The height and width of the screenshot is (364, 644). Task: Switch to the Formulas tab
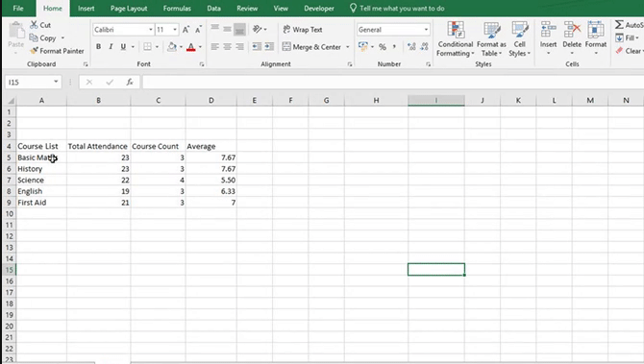(x=177, y=9)
